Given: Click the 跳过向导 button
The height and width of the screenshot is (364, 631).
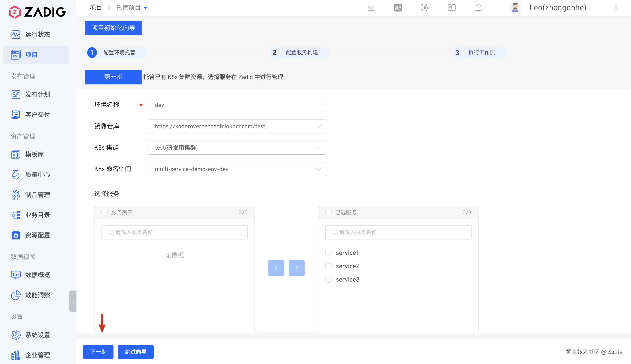Looking at the screenshot, I should pos(136,352).
